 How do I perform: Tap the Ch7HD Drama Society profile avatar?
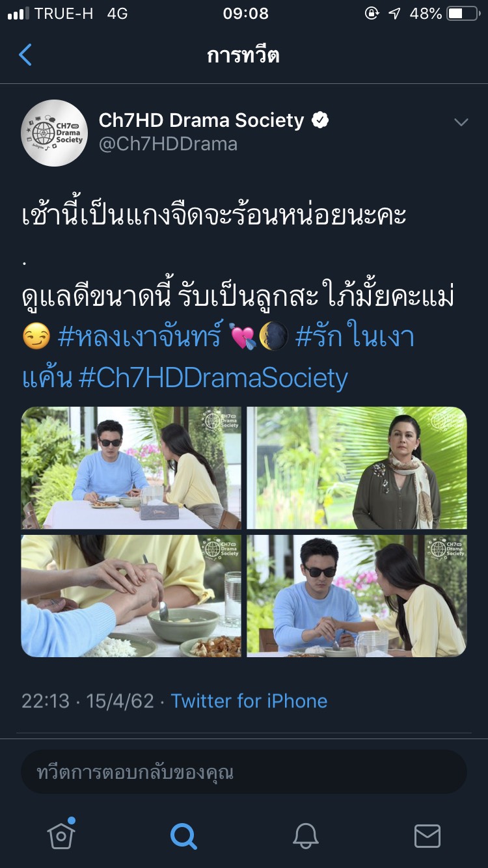pyautogui.click(x=55, y=133)
